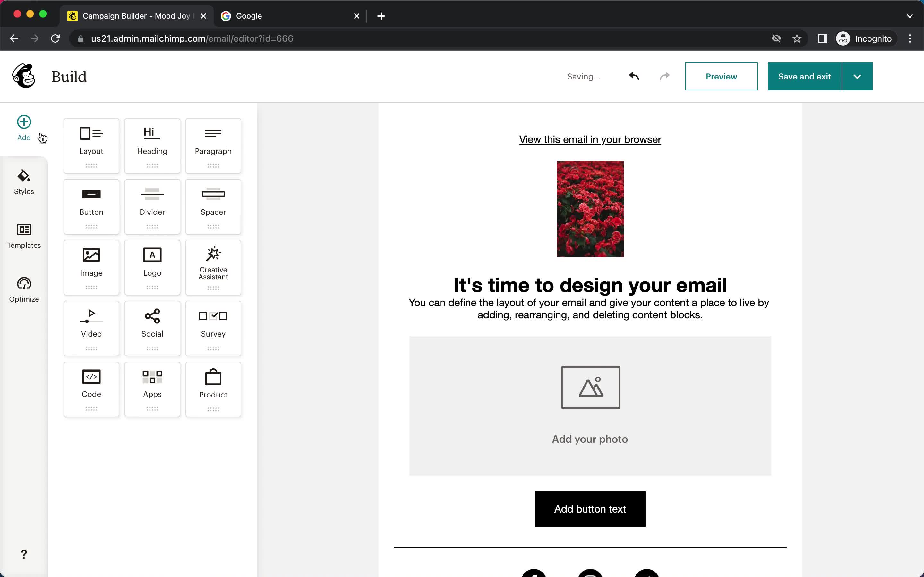Click the View this email in your browser link
This screenshot has height=577, width=924.
pyautogui.click(x=589, y=139)
